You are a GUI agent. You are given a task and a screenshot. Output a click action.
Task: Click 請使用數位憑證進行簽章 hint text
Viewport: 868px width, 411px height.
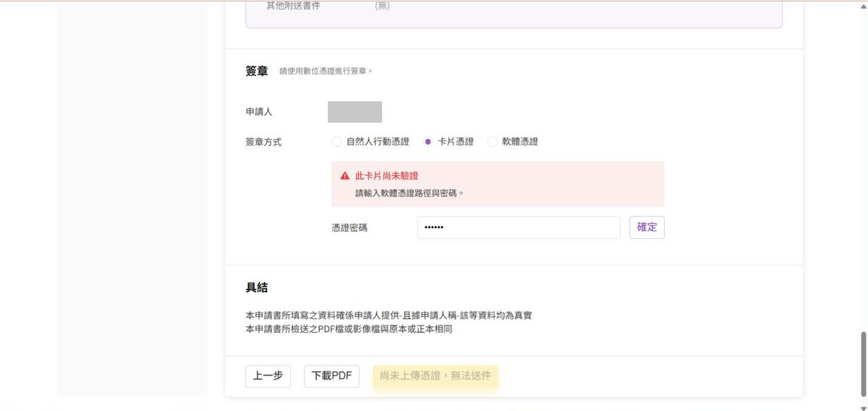pyautogui.click(x=326, y=71)
